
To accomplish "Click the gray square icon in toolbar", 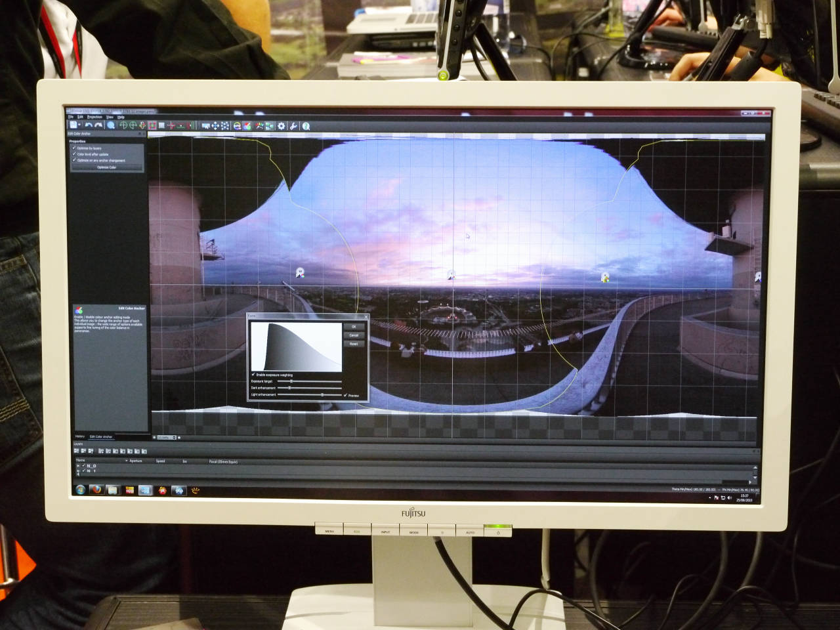I will click(x=161, y=125).
